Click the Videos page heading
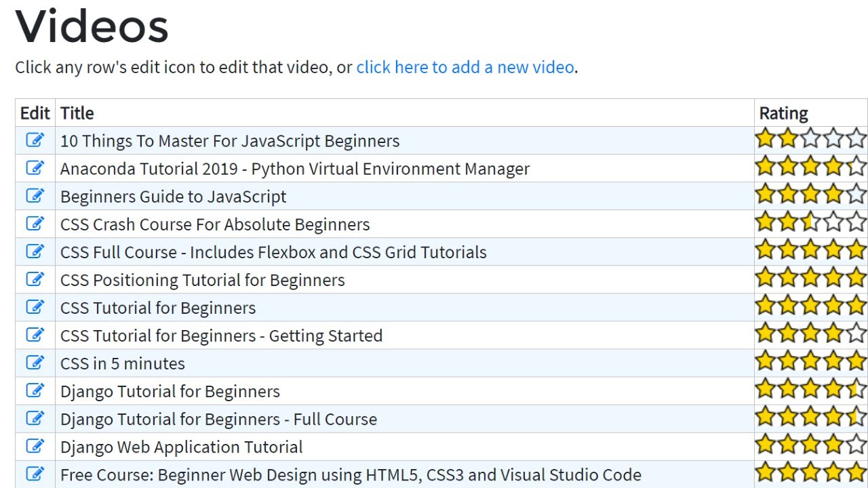The width and height of the screenshot is (868, 488). pyautogui.click(x=92, y=27)
